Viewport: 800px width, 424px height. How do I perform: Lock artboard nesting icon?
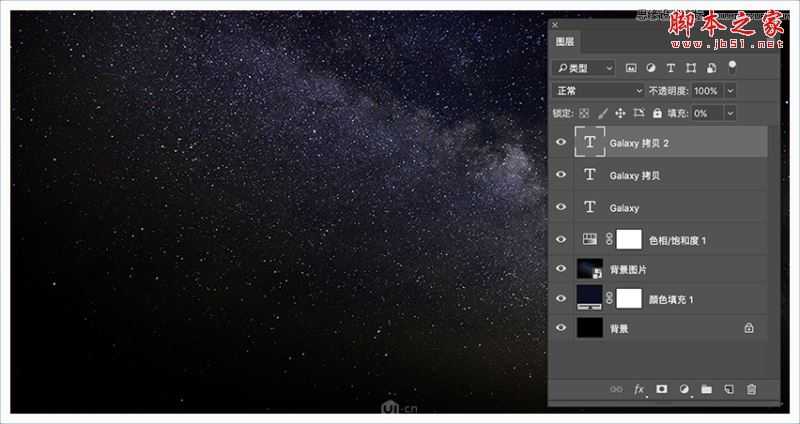(639, 113)
